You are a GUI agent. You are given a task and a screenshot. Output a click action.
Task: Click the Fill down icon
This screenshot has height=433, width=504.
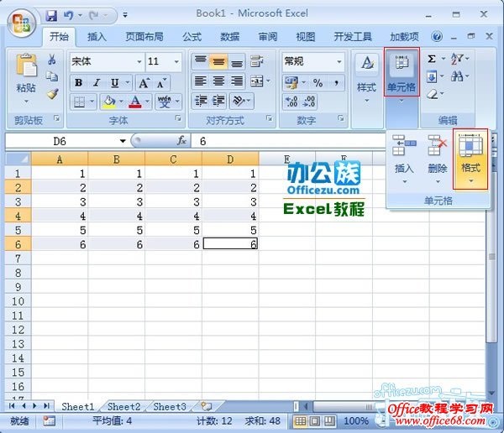click(x=432, y=76)
